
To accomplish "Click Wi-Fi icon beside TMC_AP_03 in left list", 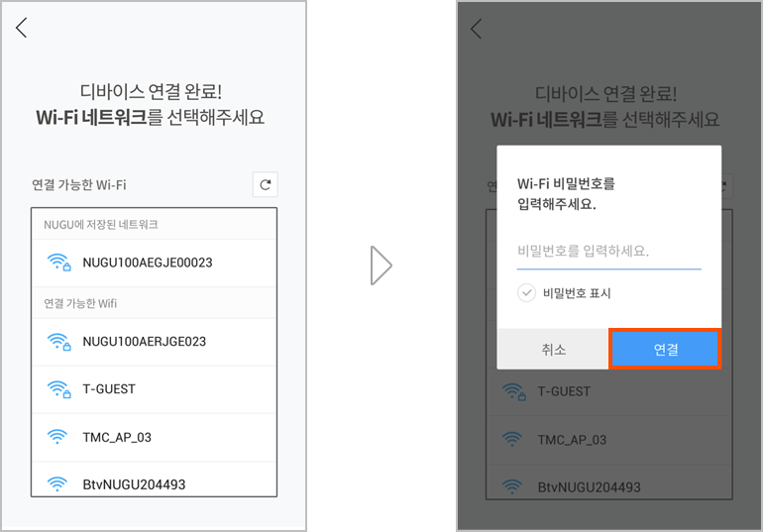I will pos(56,436).
